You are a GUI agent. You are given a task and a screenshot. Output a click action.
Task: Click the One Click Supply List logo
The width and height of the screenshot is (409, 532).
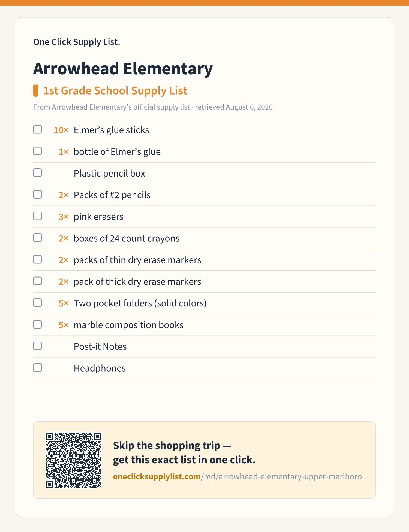coord(77,42)
